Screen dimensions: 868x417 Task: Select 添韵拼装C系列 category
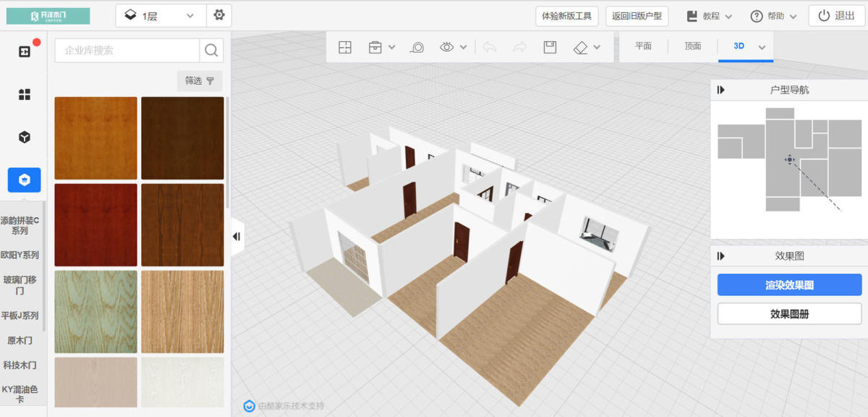[x=20, y=225]
